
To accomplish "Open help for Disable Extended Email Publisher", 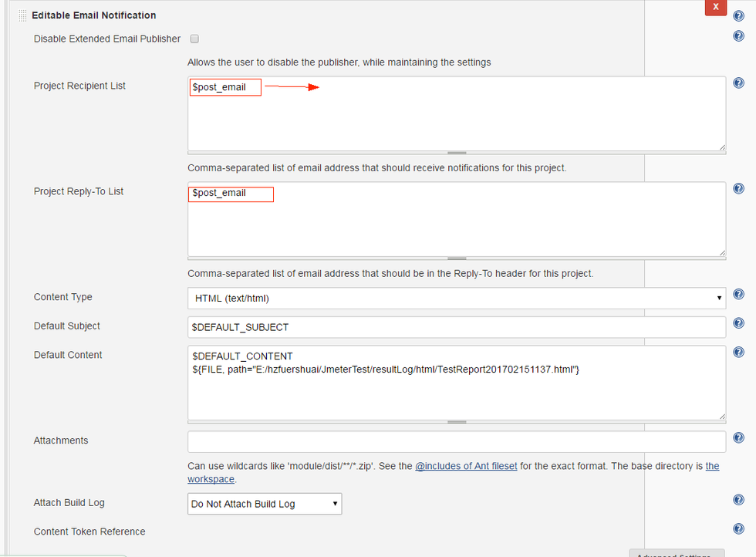I will pyautogui.click(x=738, y=35).
